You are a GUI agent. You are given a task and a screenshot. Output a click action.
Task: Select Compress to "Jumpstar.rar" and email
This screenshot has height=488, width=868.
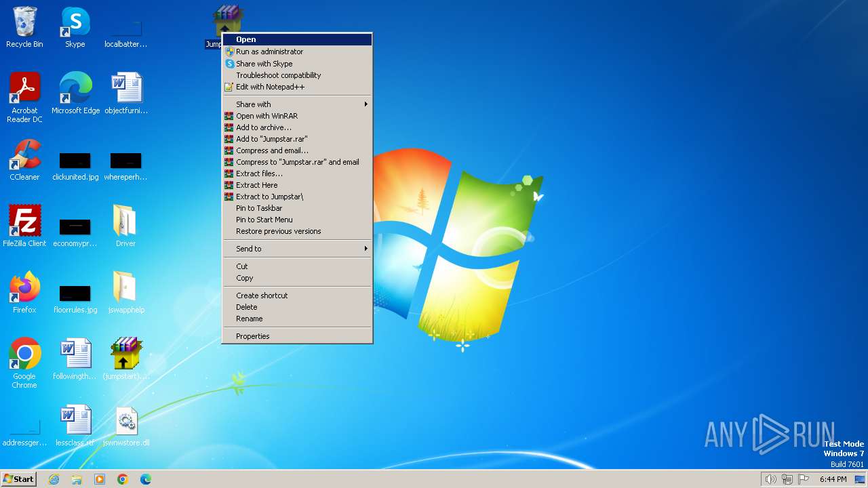click(x=298, y=162)
